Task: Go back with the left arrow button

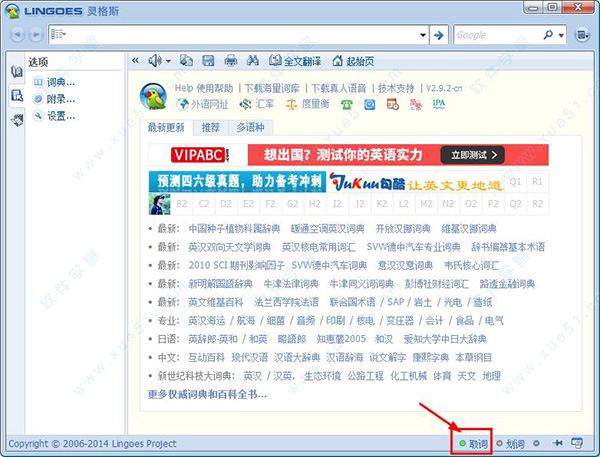Action: pos(17,35)
